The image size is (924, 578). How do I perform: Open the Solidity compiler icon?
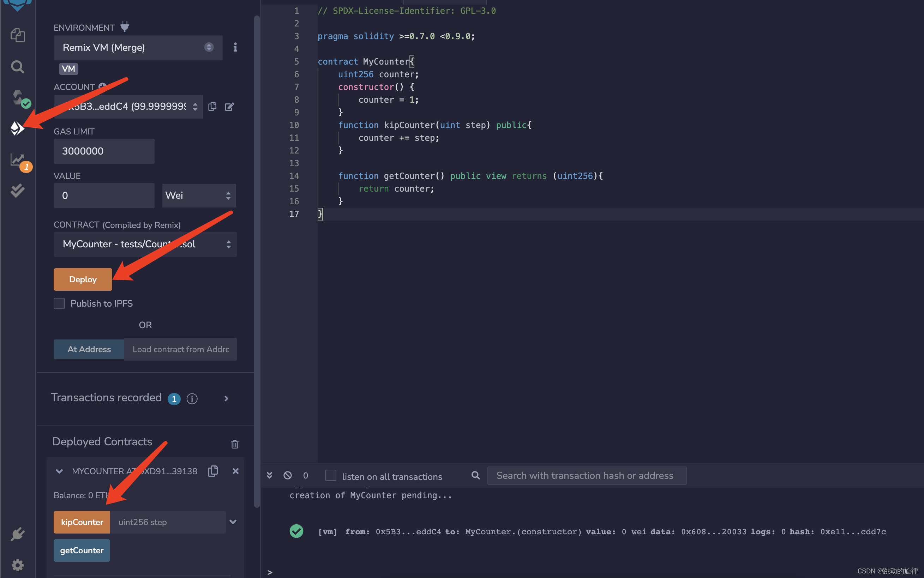click(18, 98)
